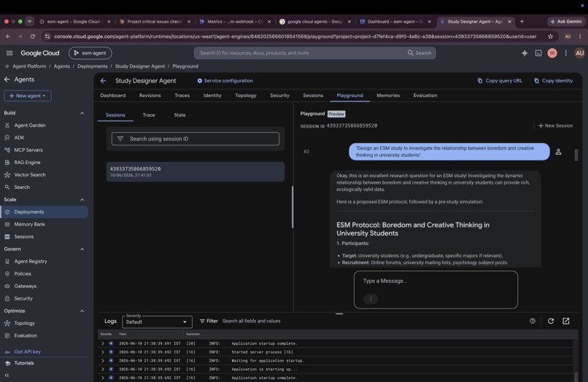Click Deployments breadcrumb link

pos(92,66)
